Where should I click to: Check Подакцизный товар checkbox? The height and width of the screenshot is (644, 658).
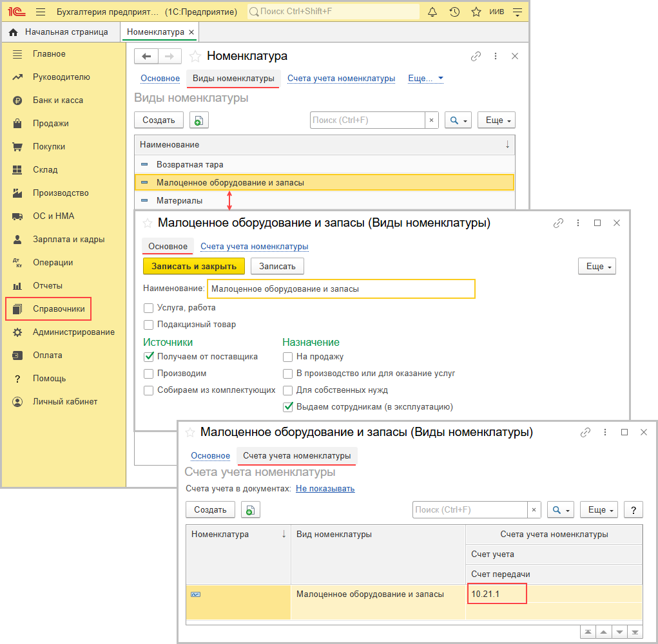[149, 325]
